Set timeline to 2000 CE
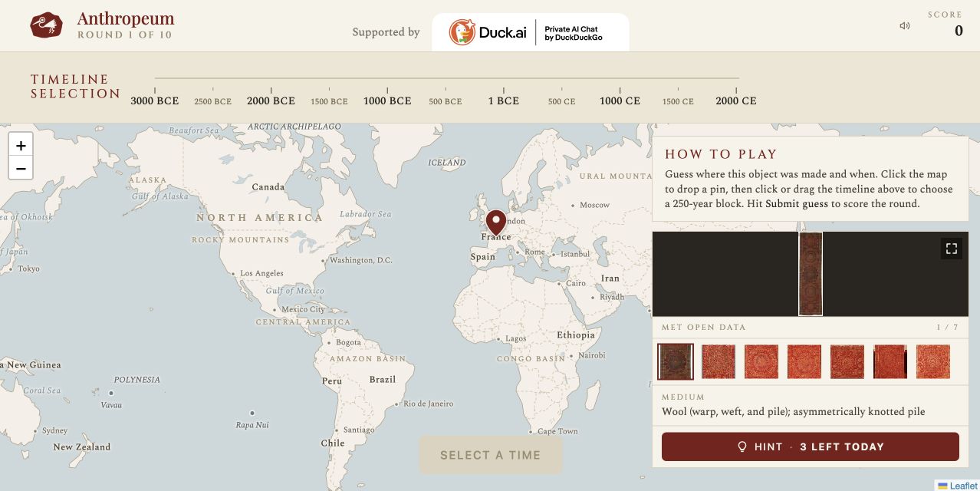 point(736,101)
